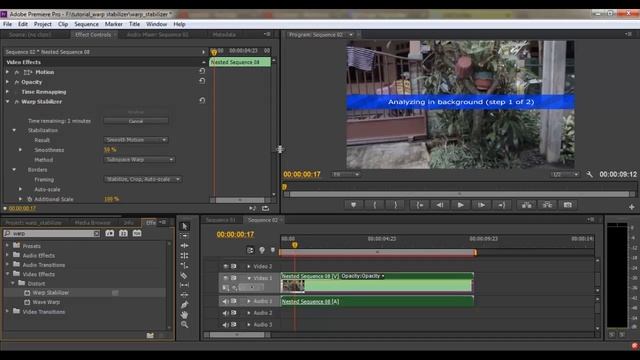Toggle Snap in the timeline

click(250, 250)
